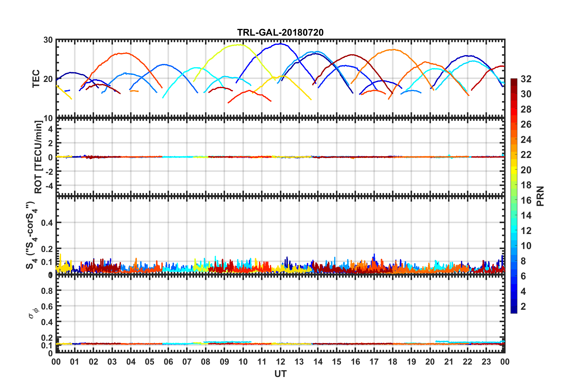
Task: Select the 19 hour tick on UT axis
Action: pyautogui.click(x=411, y=362)
